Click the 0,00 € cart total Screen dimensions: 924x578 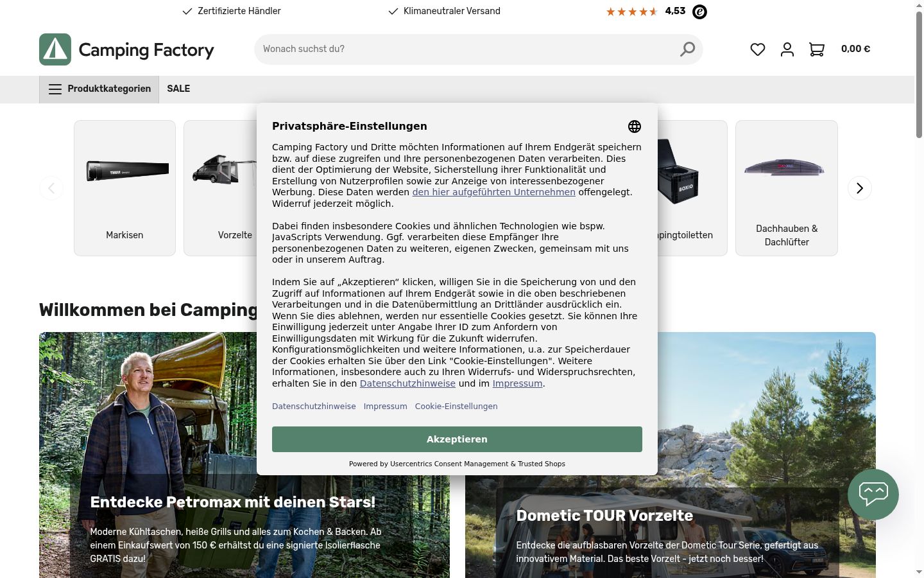pyautogui.click(x=855, y=49)
